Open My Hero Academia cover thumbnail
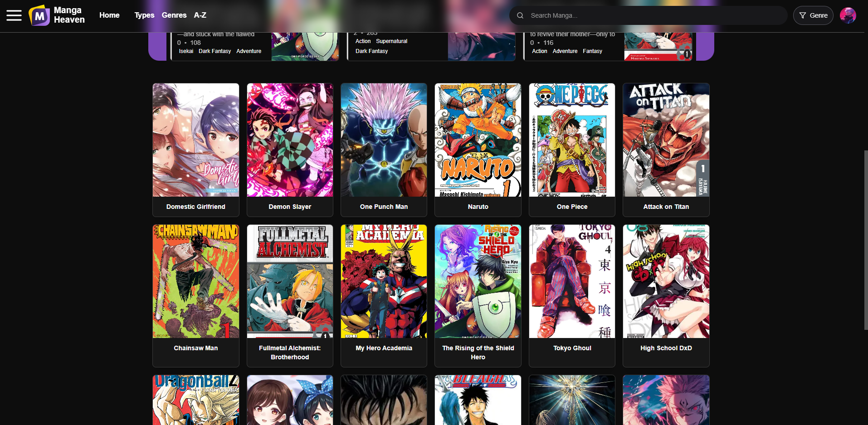 click(384, 281)
